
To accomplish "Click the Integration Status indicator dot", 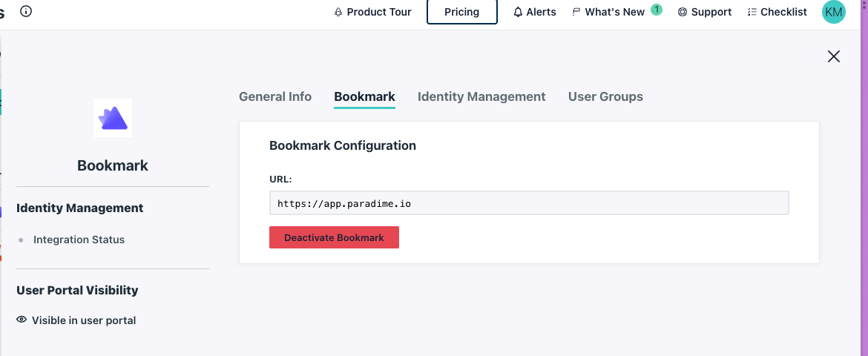I will click(x=21, y=240).
